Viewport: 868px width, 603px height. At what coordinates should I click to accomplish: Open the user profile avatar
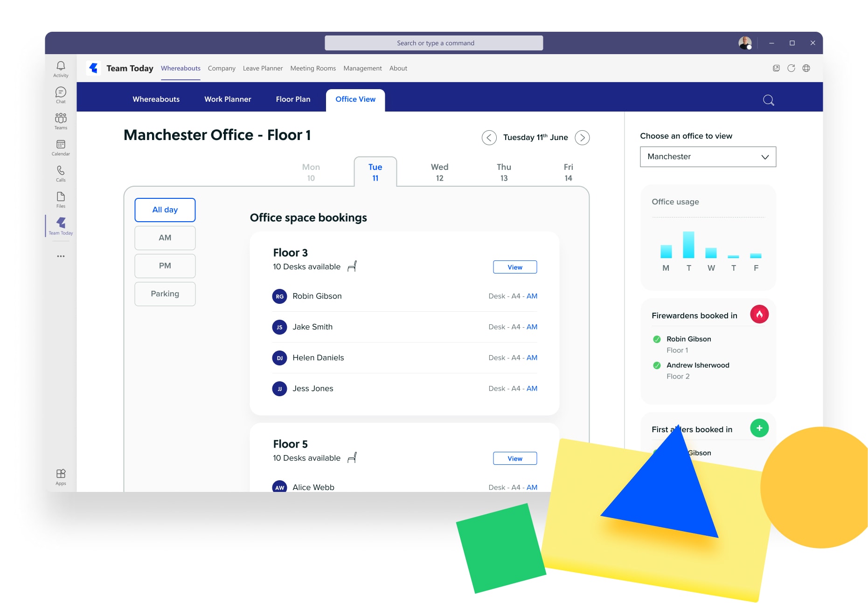click(x=745, y=43)
